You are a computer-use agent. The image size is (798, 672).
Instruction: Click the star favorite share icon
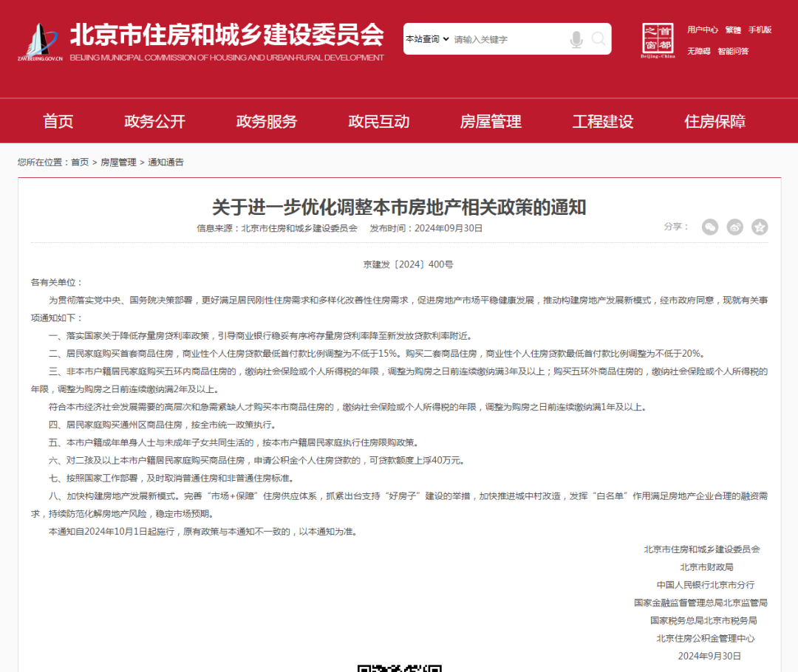(x=760, y=227)
